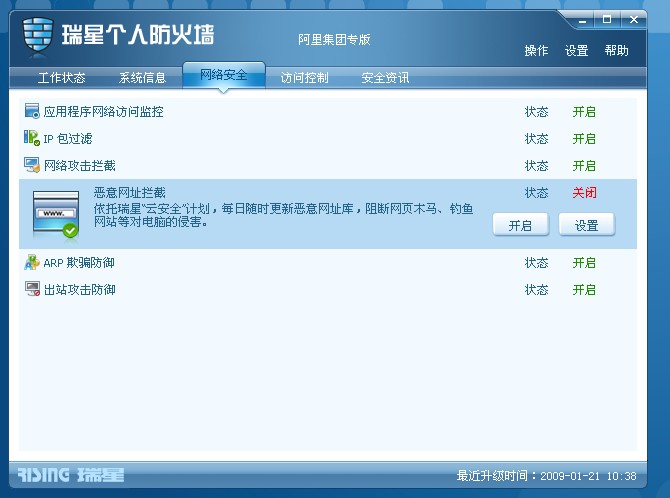Click the 恶意网址拦截 description text

click(283, 215)
